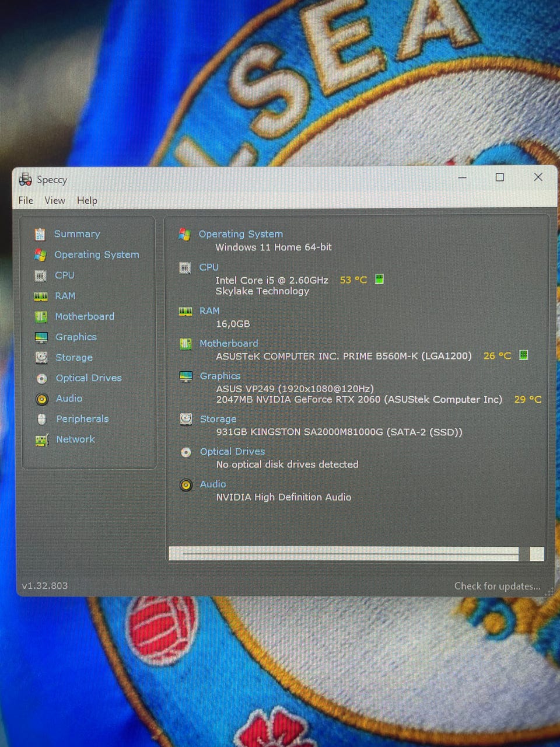Open the Audio speaker icon in sidebar

pyautogui.click(x=41, y=399)
